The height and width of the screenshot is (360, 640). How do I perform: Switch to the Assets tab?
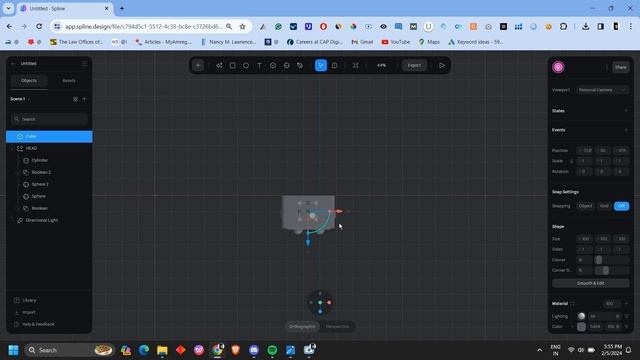tap(69, 81)
